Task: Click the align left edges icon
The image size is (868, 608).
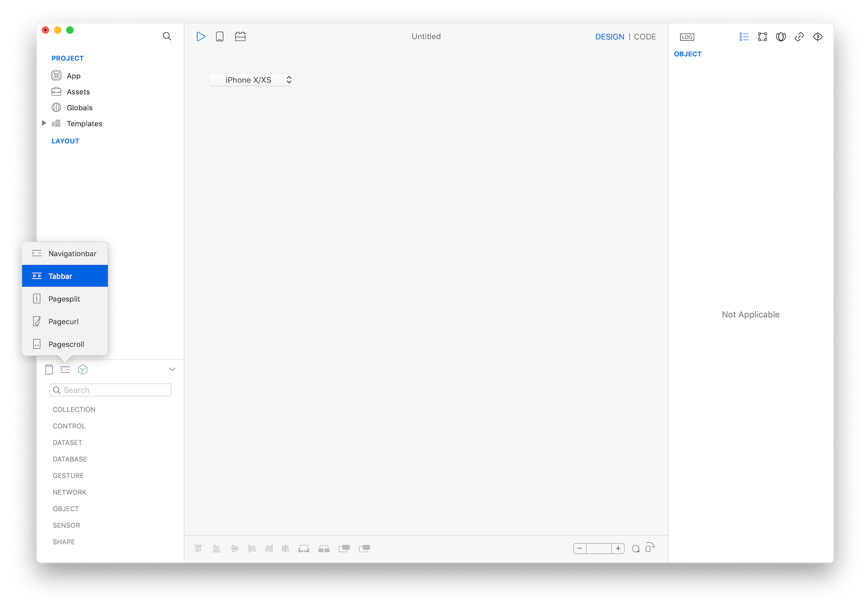Action: pyautogui.click(x=252, y=548)
